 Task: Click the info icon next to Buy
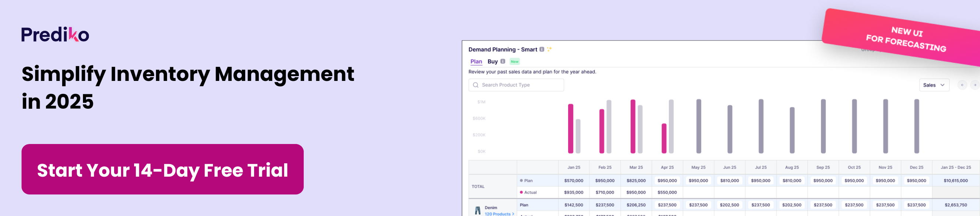[503, 61]
